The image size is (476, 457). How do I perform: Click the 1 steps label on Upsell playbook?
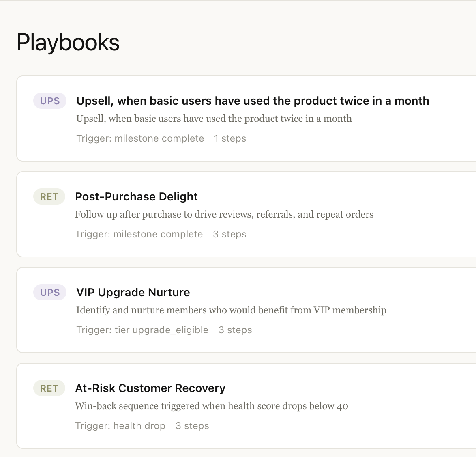pos(230,138)
